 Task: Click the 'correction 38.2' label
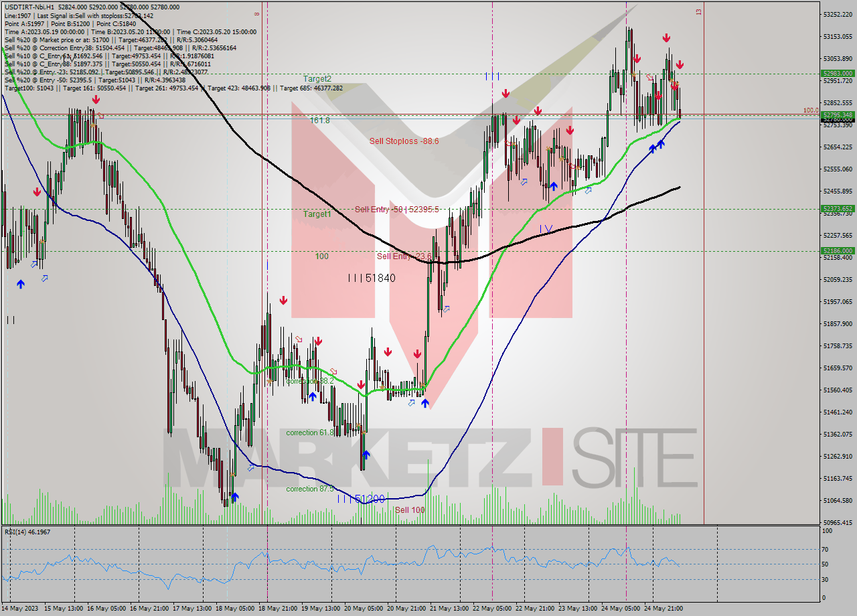(x=310, y=381)
